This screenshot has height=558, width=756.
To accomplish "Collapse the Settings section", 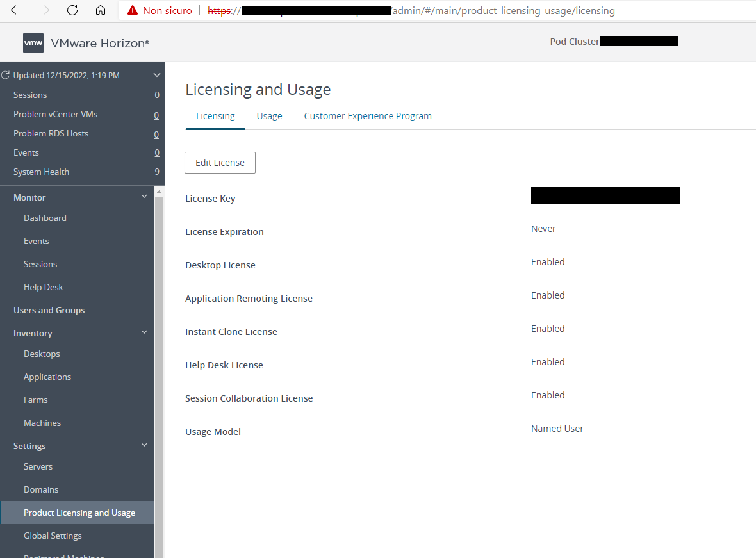I will tap(144, 445).
